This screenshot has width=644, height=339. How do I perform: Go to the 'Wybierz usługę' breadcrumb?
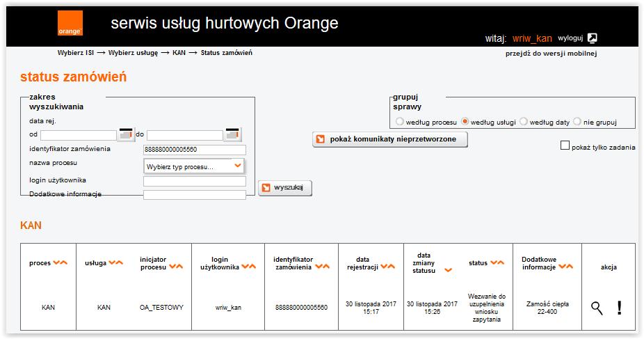click(133, 53)
